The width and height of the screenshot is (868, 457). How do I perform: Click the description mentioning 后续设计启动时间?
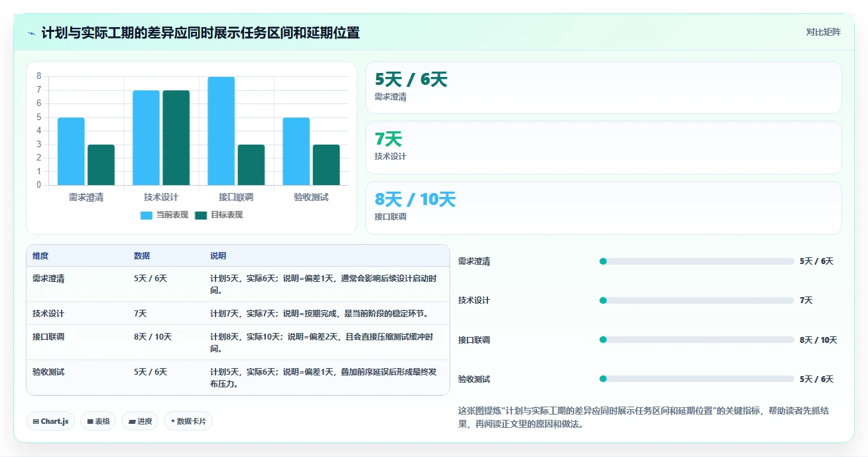[x=324, y=285]
